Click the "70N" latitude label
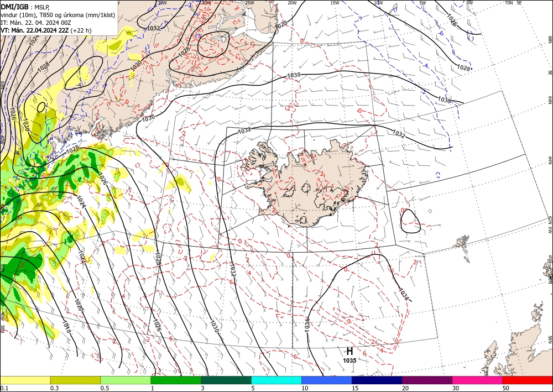Image resolution: width=553 pixels, height=392 pixels. [x=509, y=3]
